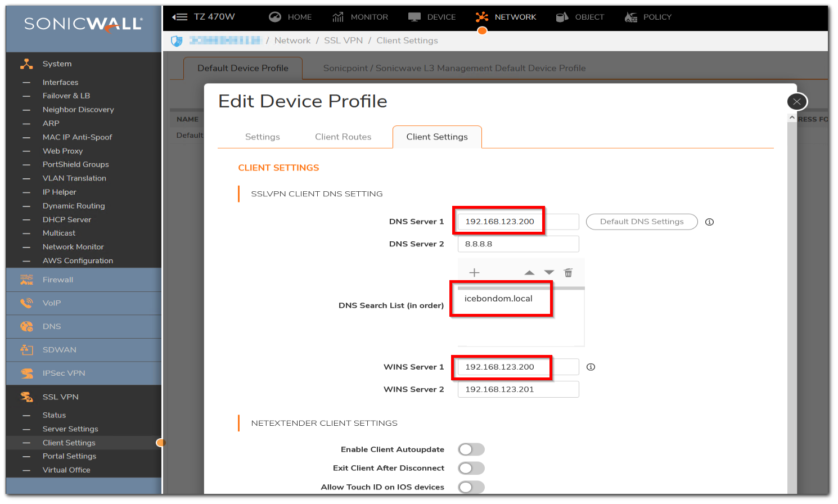Open AWS Configuration page
The image size is (838, 504).
(78, 260)
